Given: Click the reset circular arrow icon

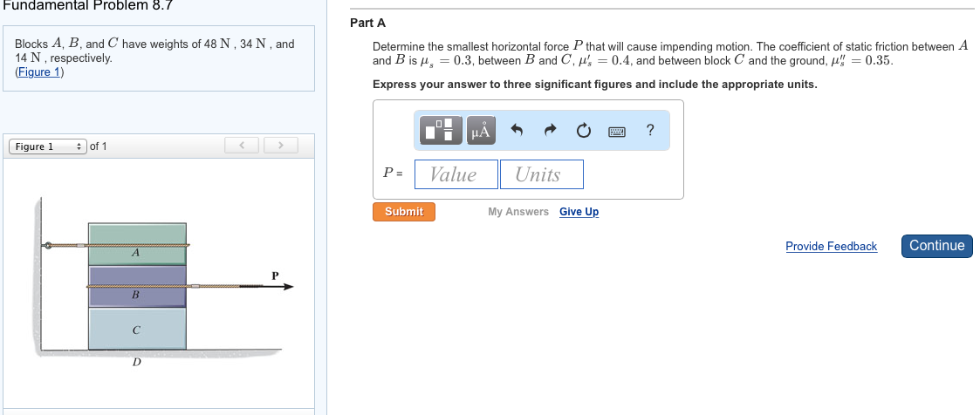Looking at the screenshot, I should 582,131.
